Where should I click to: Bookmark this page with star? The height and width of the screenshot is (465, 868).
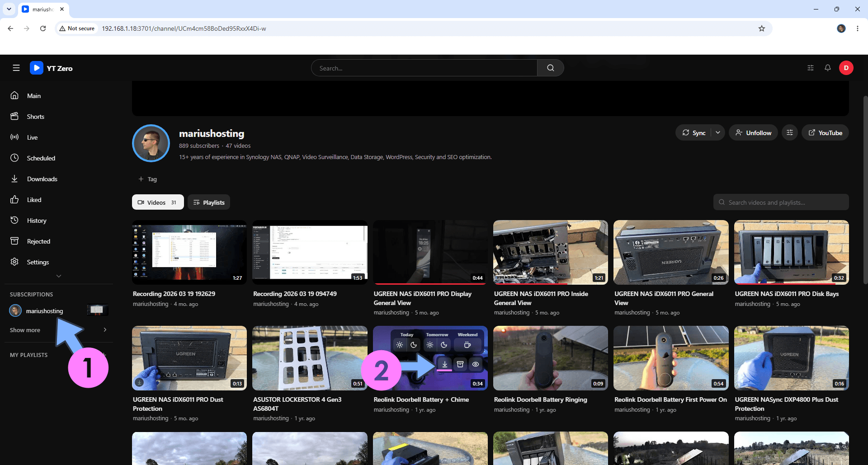click(x=762, y=28)
